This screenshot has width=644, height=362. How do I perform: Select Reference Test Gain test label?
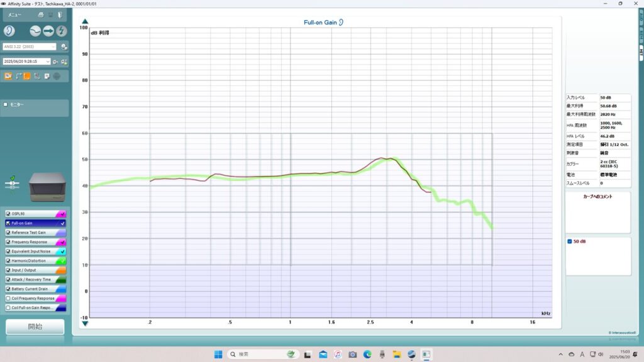[x=28, y=233]
